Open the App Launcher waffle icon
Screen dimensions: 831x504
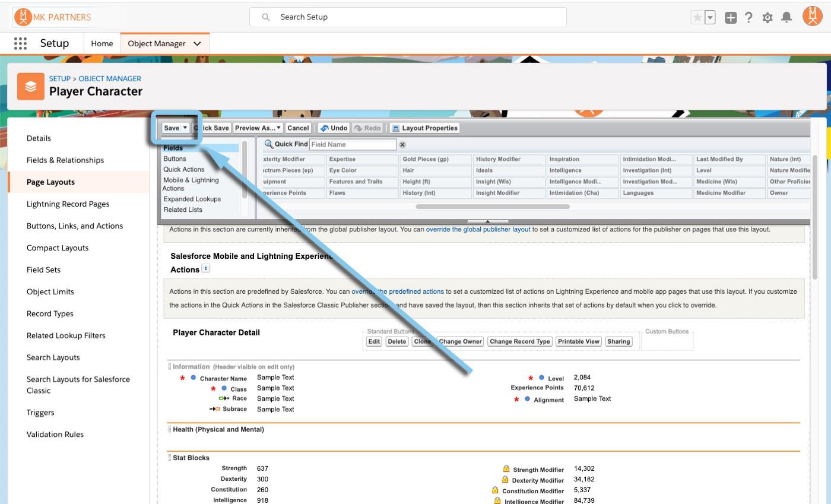(x=20, y=43)
